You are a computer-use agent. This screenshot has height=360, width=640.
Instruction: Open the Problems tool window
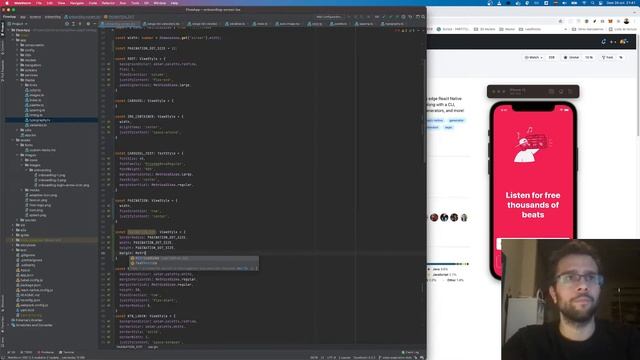click(x=45, y=352)
